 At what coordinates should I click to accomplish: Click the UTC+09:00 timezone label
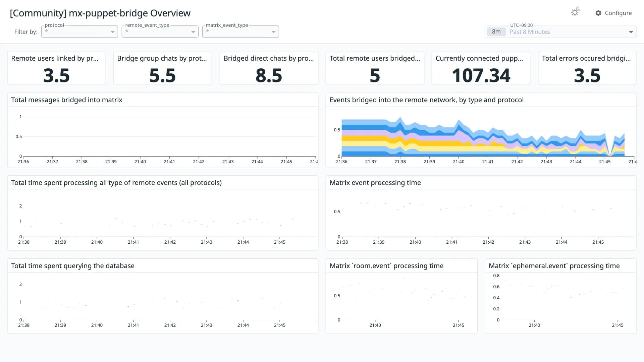pos(521,25)
